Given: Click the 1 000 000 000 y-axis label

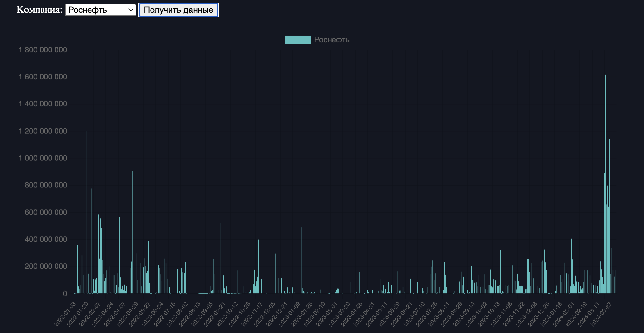Looking at the screenshot, I should pyautogui.click(x=43, y=158).
